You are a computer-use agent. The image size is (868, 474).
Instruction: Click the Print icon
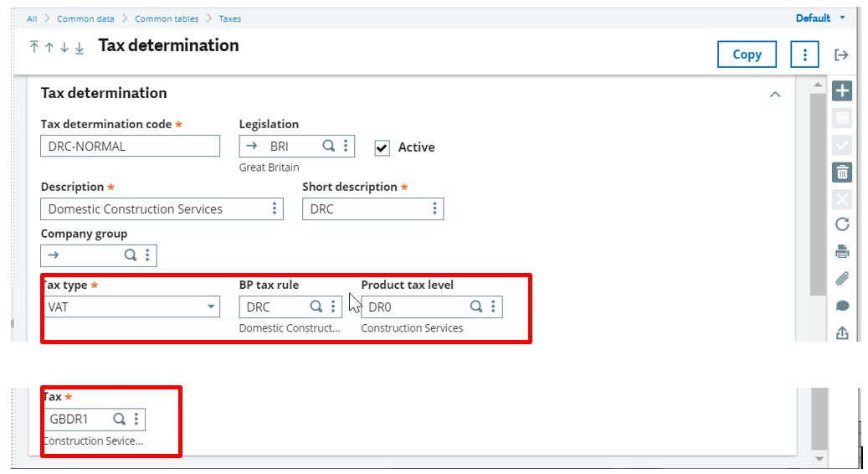point(842,251)
